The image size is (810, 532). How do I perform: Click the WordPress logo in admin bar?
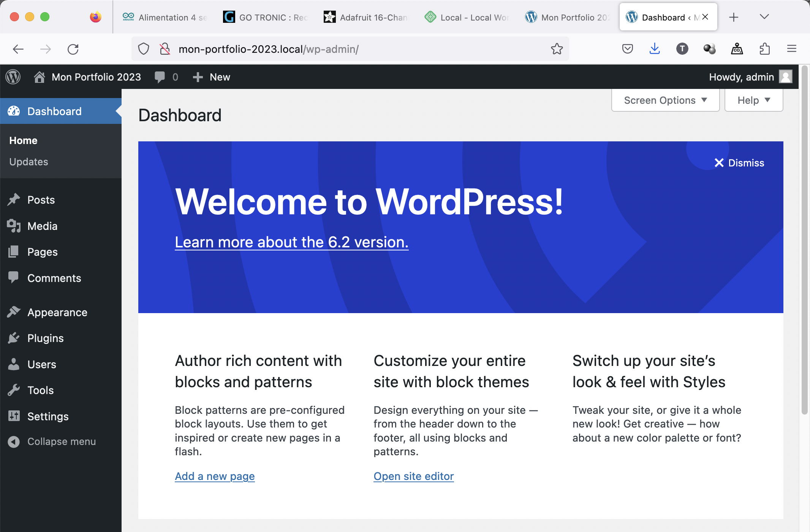coord(13,77)
